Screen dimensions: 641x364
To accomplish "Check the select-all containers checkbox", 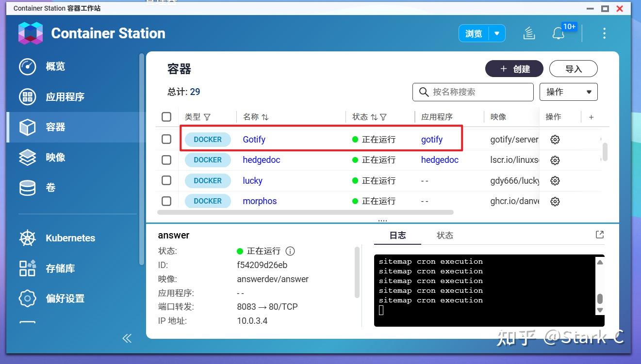I will pos(166,116).
